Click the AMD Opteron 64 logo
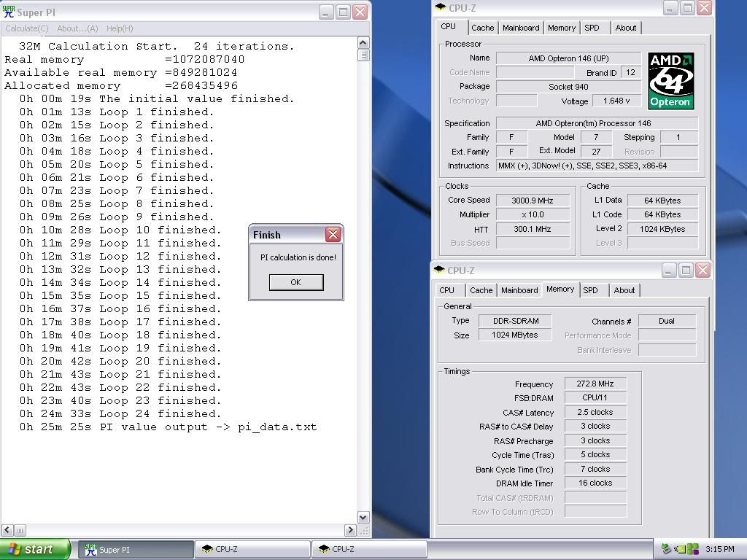Screen dimensions: 747x560 pos(670,81)
